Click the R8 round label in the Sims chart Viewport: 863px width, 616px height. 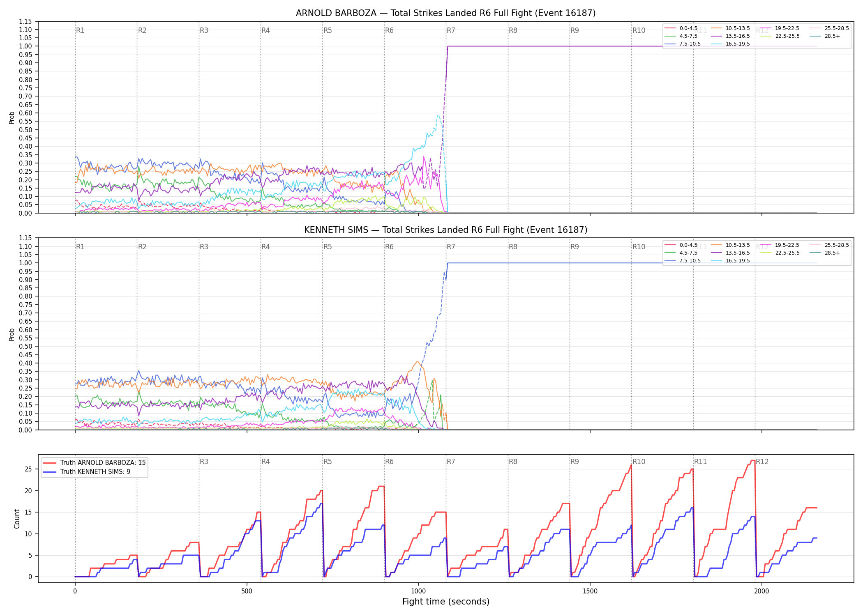[513, 247]
